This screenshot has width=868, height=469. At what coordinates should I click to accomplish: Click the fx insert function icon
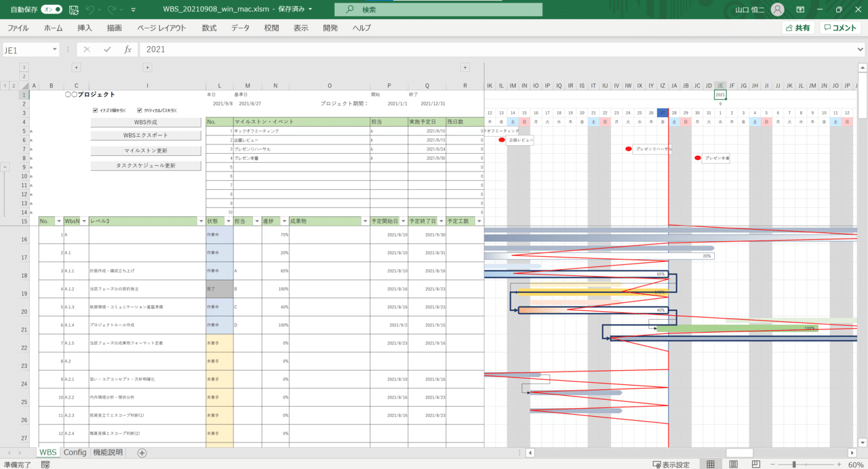click(127, 49)
